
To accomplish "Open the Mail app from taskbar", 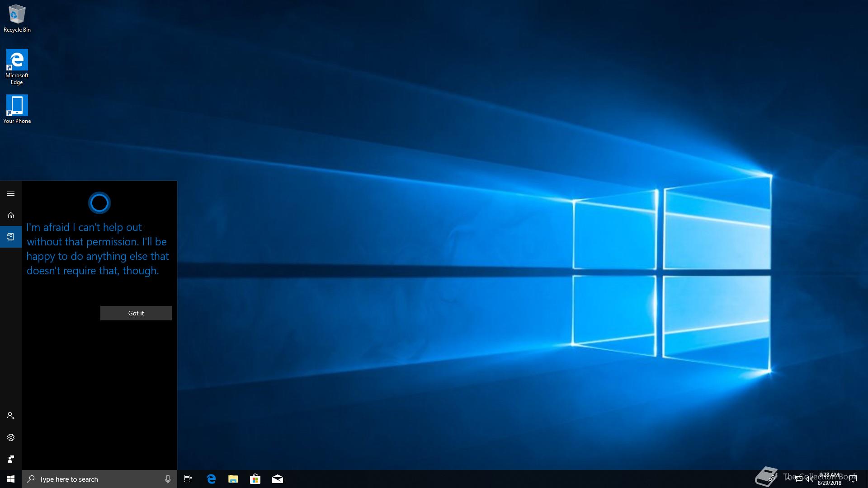I will (x=278, y=479).
